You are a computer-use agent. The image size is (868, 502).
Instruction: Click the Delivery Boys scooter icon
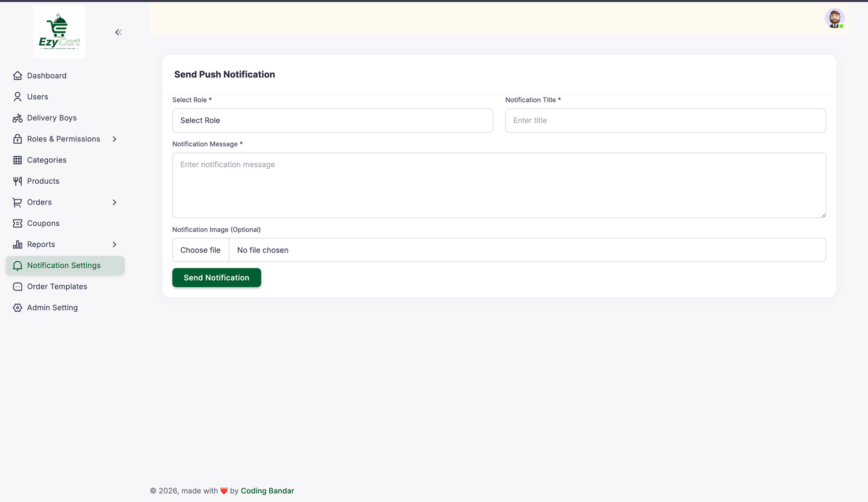pyautogui.click(x=17, y=118)
